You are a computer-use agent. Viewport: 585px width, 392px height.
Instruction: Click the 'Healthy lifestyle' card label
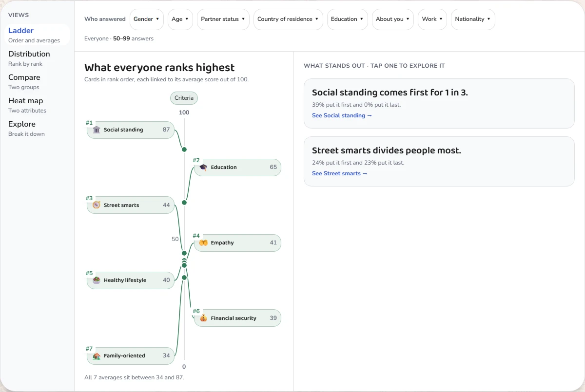click(125, 280)
